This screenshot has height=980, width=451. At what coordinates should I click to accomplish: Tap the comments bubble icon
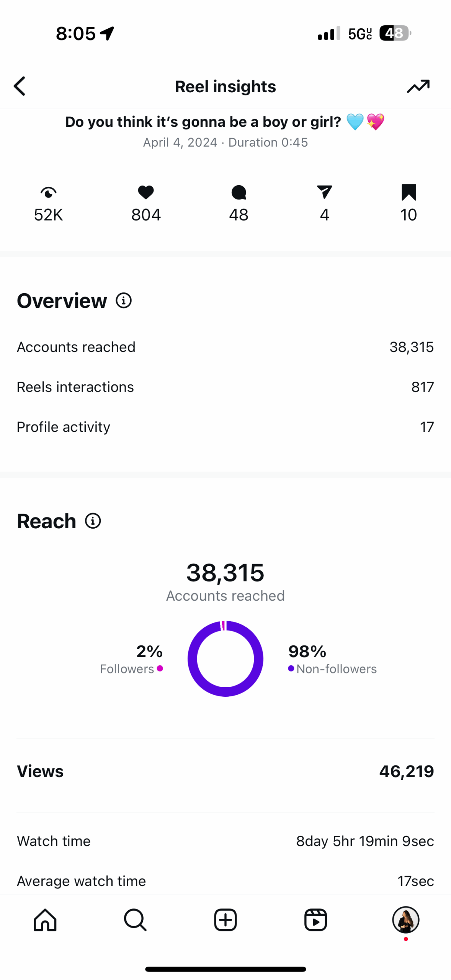point(239,192)
